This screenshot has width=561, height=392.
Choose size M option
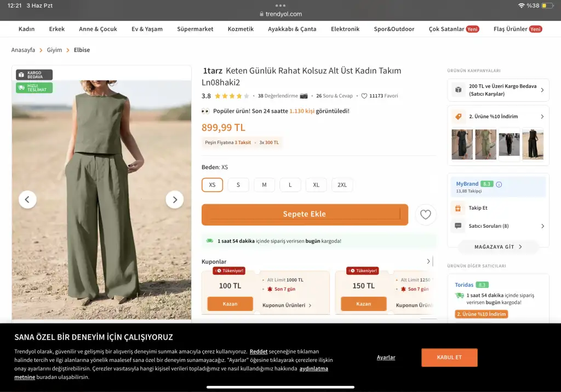tap(264, 185)
